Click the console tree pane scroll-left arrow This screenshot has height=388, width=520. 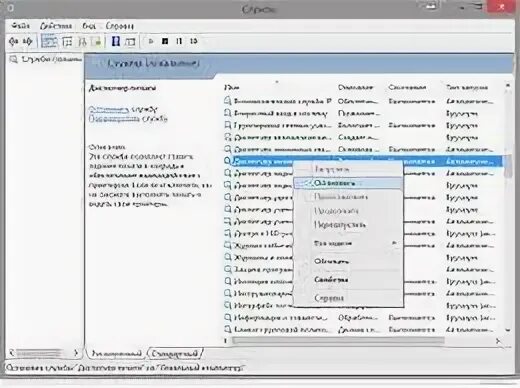(x=11, y=352)
